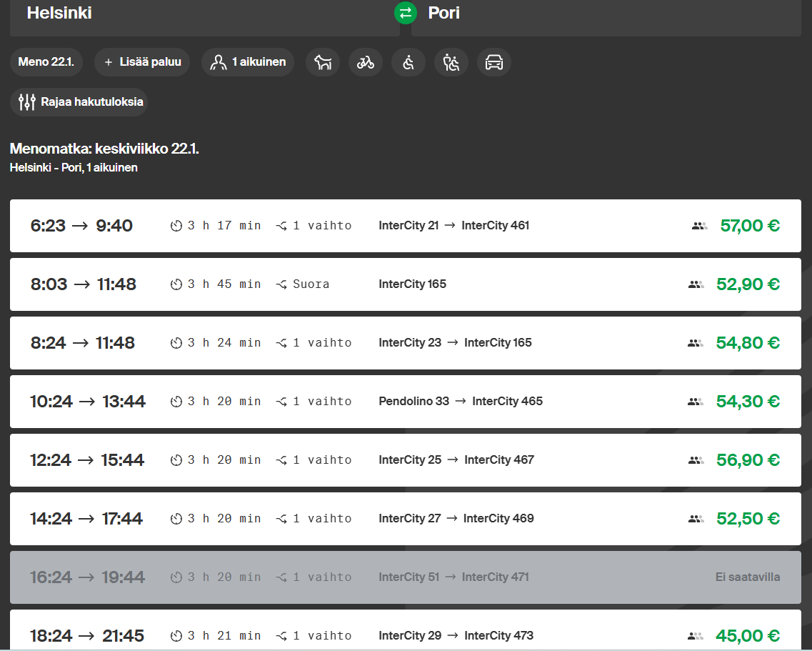Click the Helsinki departure field
Image resolution: width=812 pixels, height=651 pixels.
click(204, 14)
